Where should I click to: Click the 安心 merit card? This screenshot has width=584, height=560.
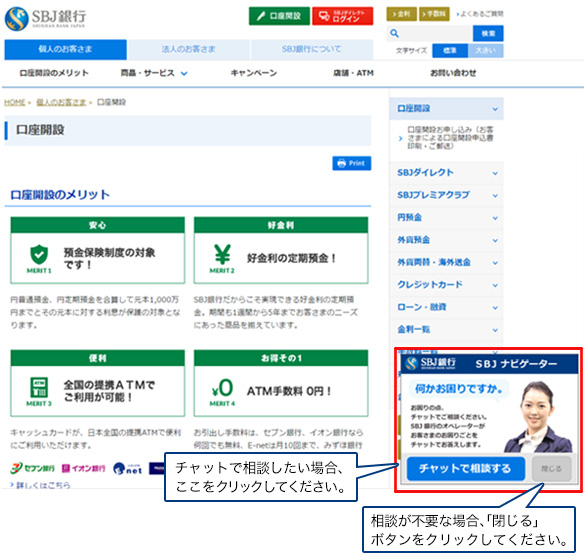click(x=98, y=250)
